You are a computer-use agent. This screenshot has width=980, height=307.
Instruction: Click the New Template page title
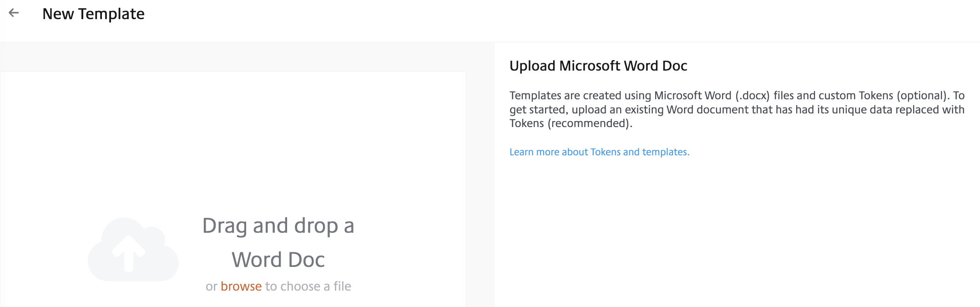pyautogui.click(x=93, y=14)
